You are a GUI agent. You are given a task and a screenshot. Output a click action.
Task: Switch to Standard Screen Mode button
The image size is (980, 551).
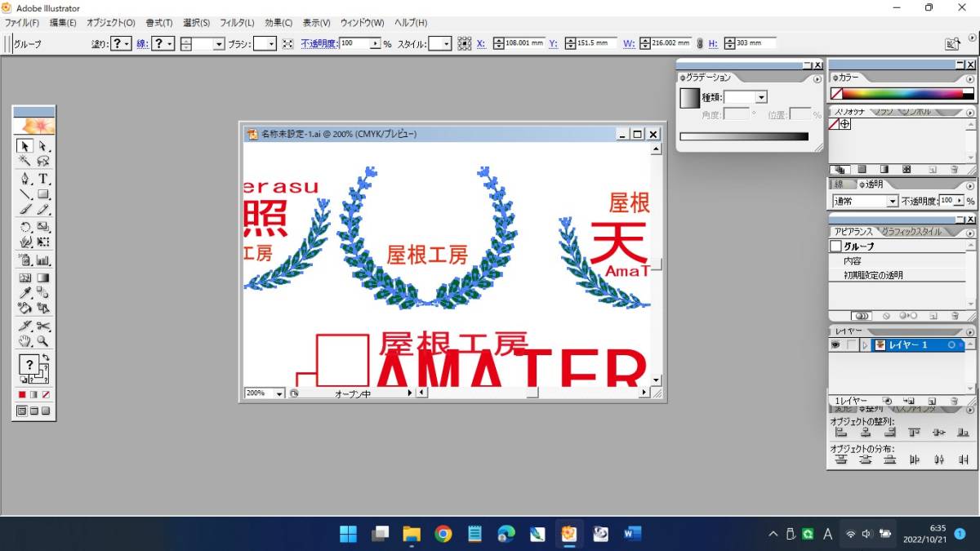pyautogui.click(x=22, y=411)
